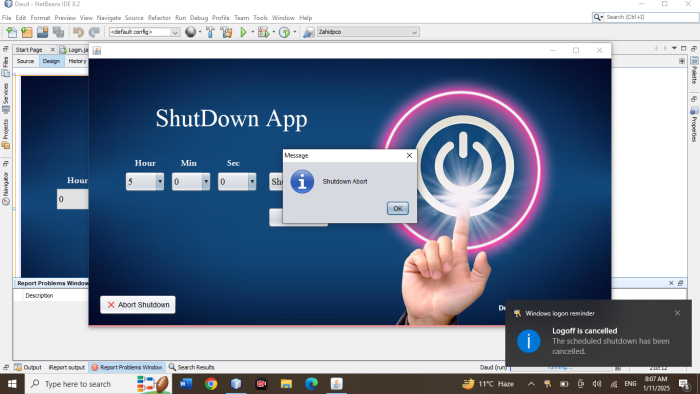Click the Open Project toolbar icon
This screenshot has height=394, width=700.
click(42, 32)
